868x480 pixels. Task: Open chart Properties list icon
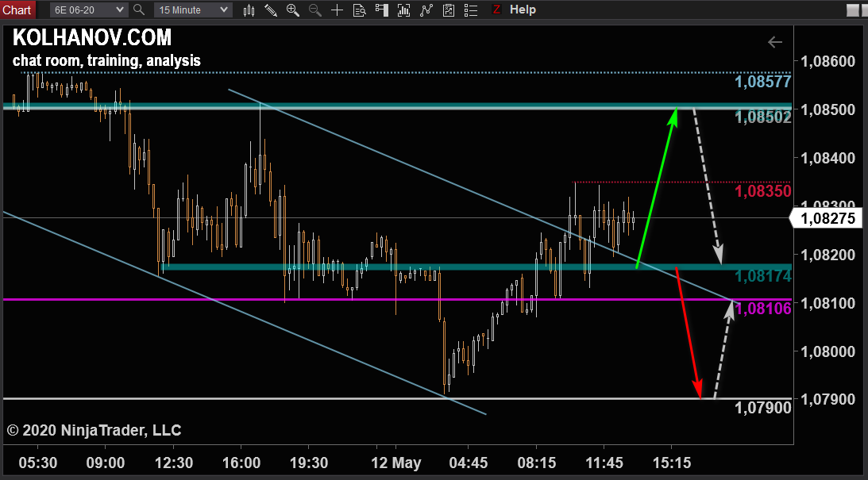point(471,10)
